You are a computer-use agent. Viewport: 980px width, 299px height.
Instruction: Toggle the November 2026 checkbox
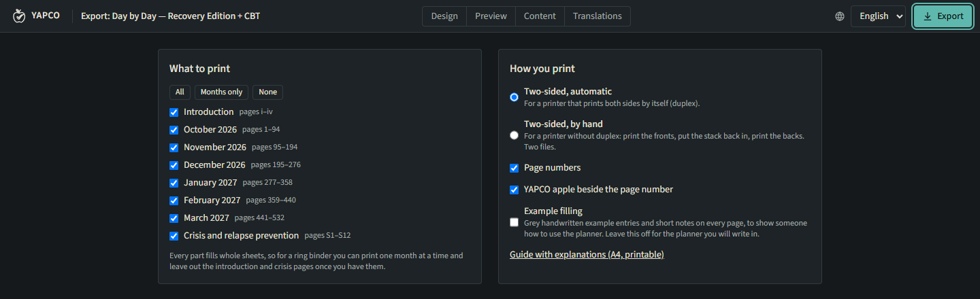[174, 147]
